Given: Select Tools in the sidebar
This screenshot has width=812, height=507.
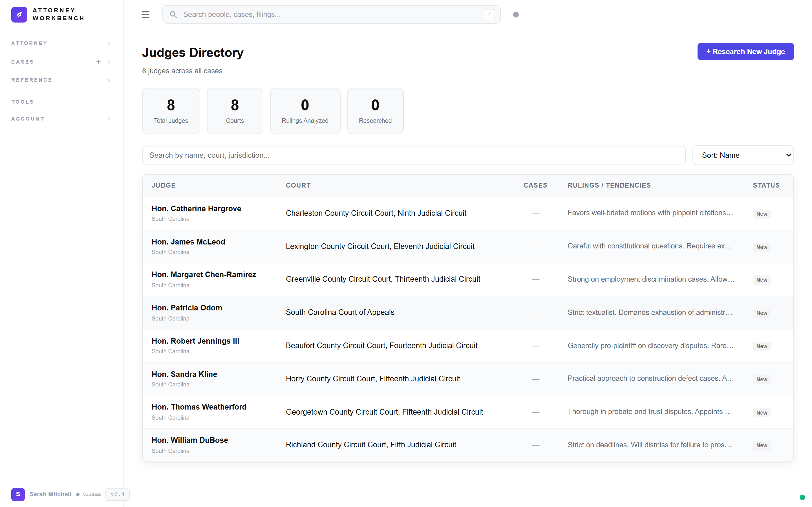Looking at the screenshot, I should 22,102.
